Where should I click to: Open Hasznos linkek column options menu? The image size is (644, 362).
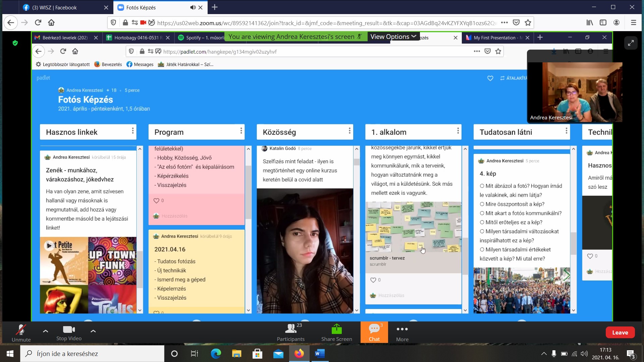[133, 131]
